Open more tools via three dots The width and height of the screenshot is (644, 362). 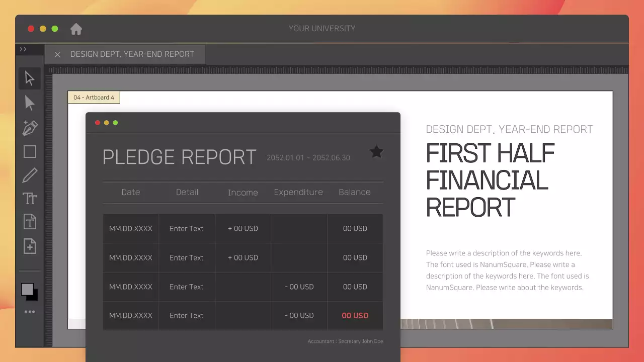coord(30,312)
